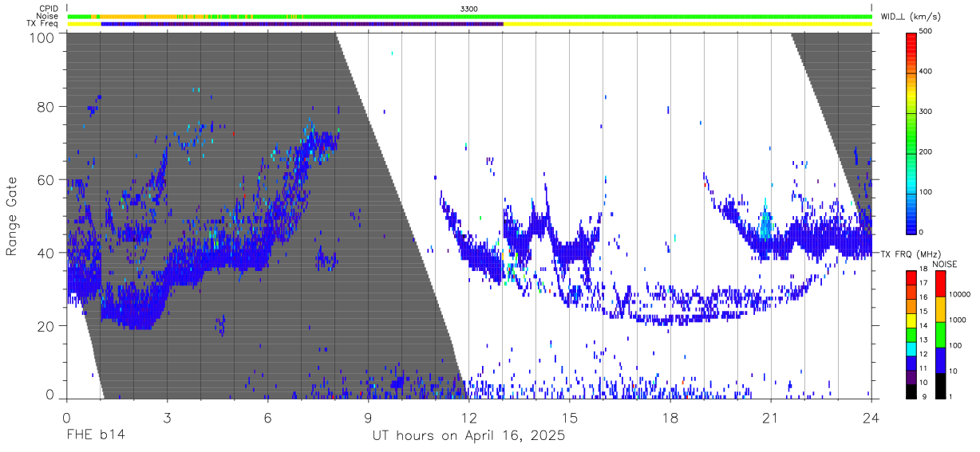
Task: Click the 80 tick on the Range Gate axis
Action: [45, 106]
